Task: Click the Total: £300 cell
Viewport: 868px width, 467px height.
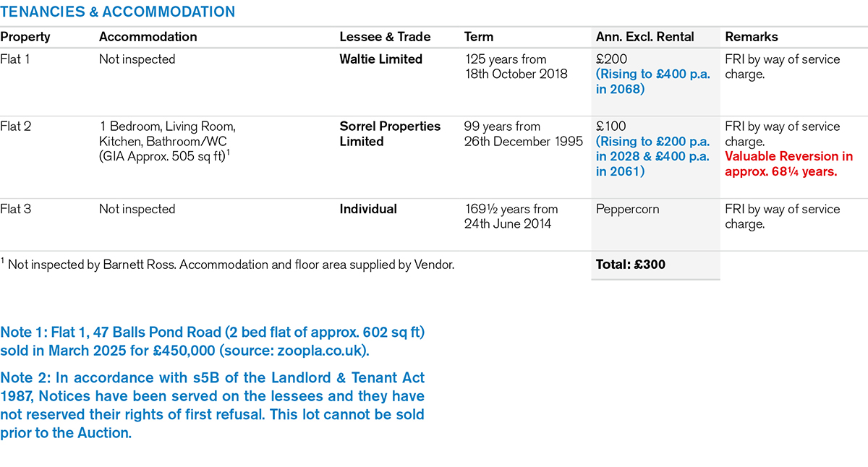Action: tap(631, 265)
